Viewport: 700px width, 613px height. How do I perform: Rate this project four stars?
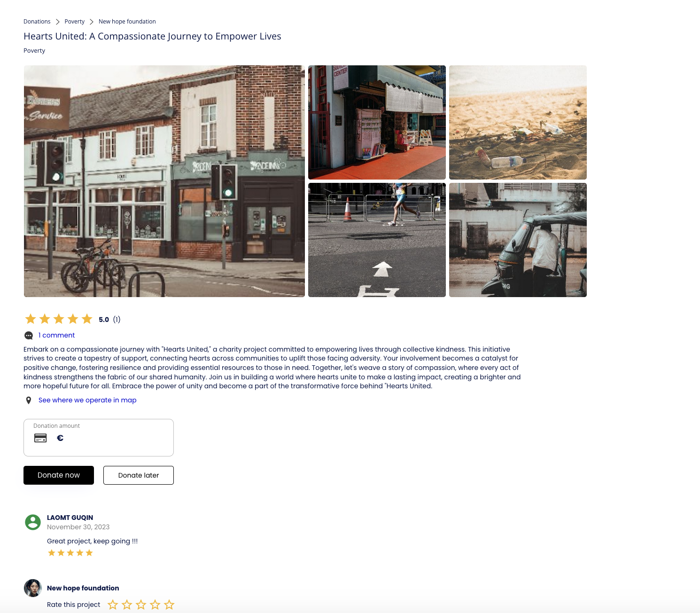pyautogui.click(x=155, y=605)
